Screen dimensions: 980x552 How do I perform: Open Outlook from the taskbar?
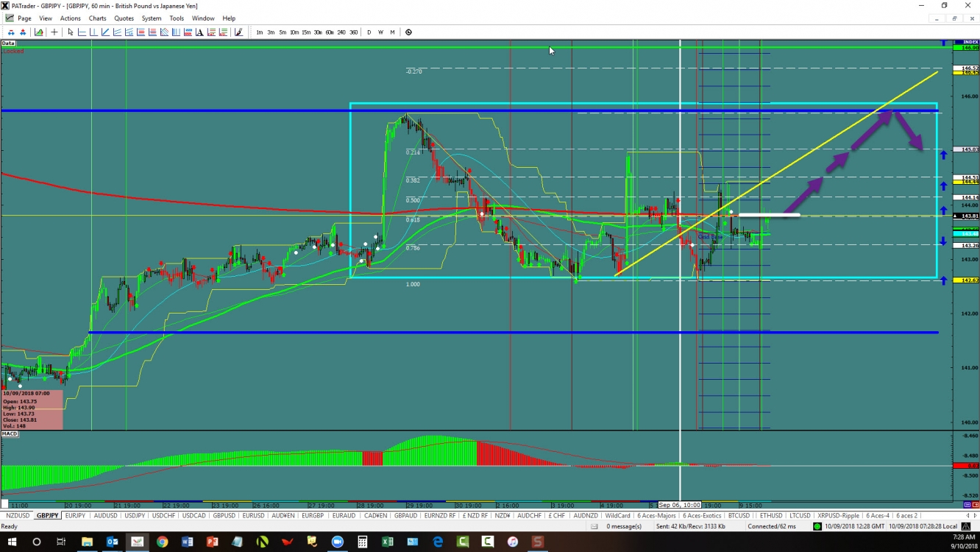click(112, 542)
